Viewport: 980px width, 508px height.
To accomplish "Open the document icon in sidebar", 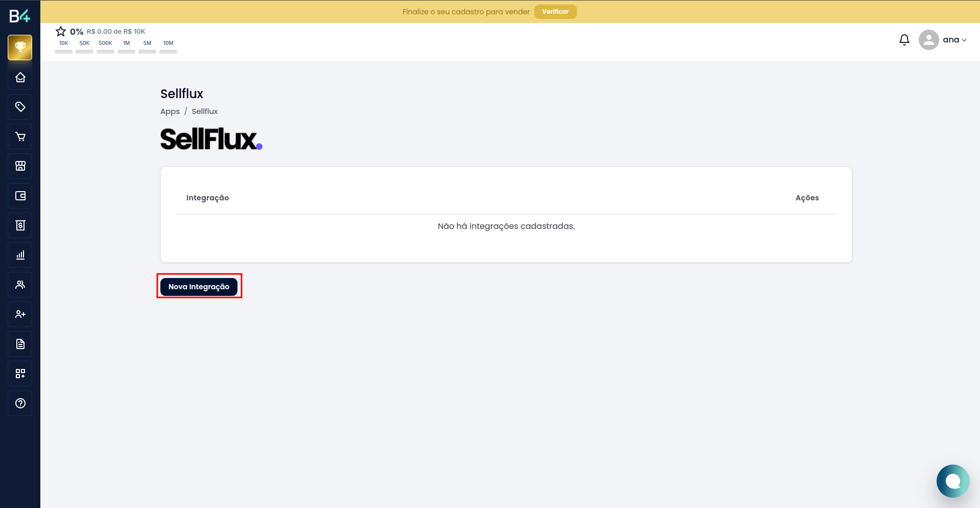I will 20,344.
